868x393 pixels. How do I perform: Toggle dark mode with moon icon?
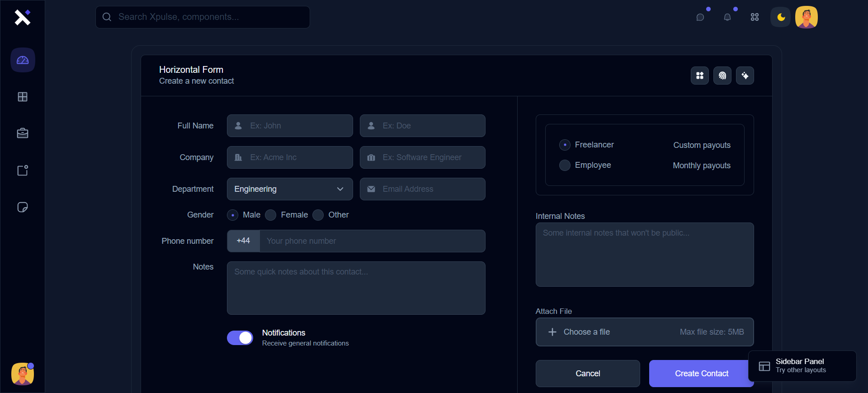781,17
